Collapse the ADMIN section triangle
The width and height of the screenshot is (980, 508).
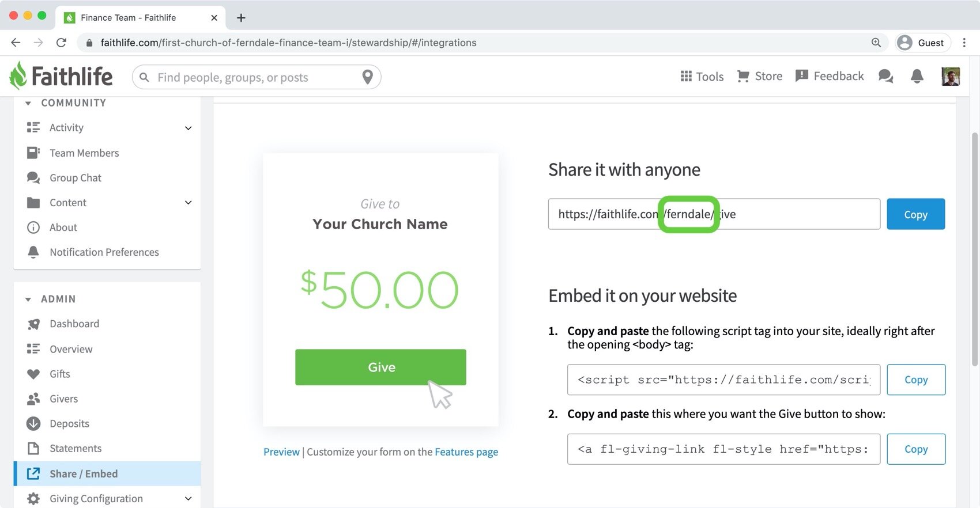tap(28, 300)
